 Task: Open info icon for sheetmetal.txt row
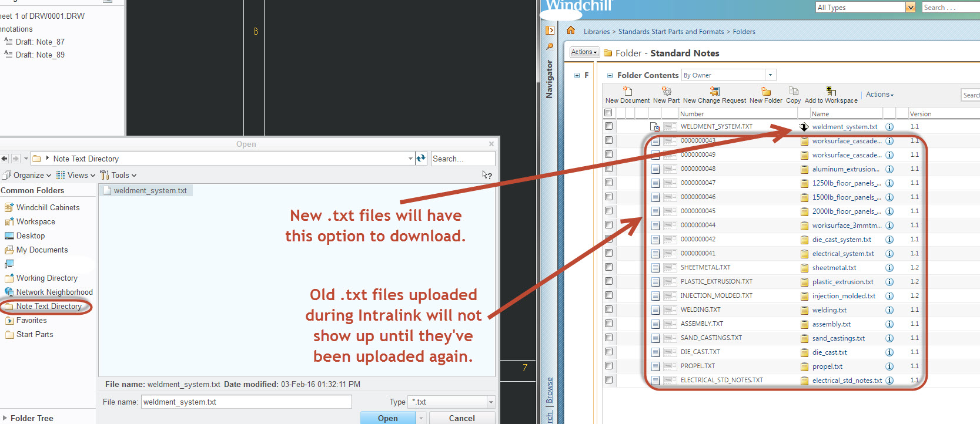889,268
